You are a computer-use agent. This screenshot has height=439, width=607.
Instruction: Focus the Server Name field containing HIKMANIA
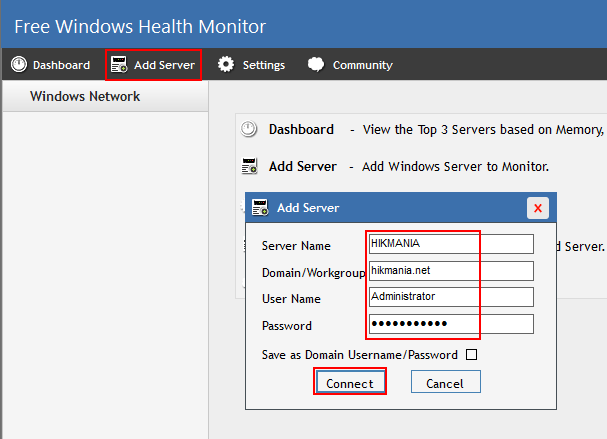[450, 244]
